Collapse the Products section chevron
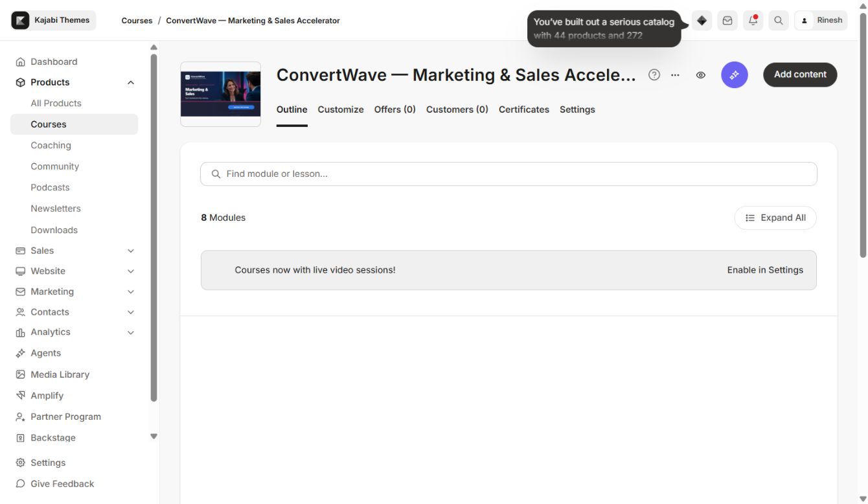Viewport: 868px width, 504px height. tap(131, 82)
